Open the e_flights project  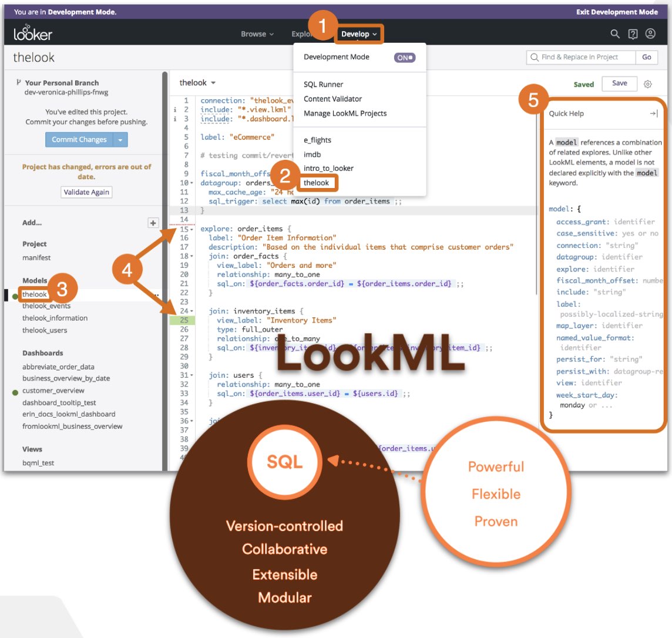click(x=317, y=140)
